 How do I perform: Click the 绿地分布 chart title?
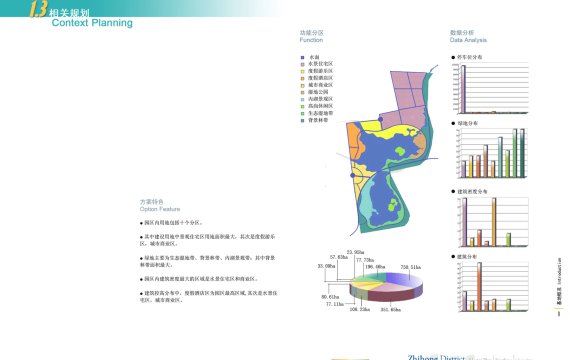[467, 123]
